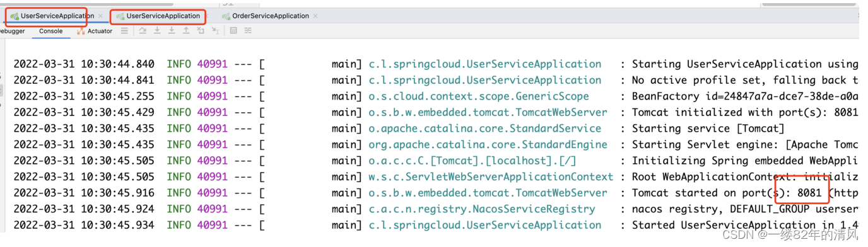Click the Drop Frame debug icon
The image size is (868, 247).
tap(201, 31)
